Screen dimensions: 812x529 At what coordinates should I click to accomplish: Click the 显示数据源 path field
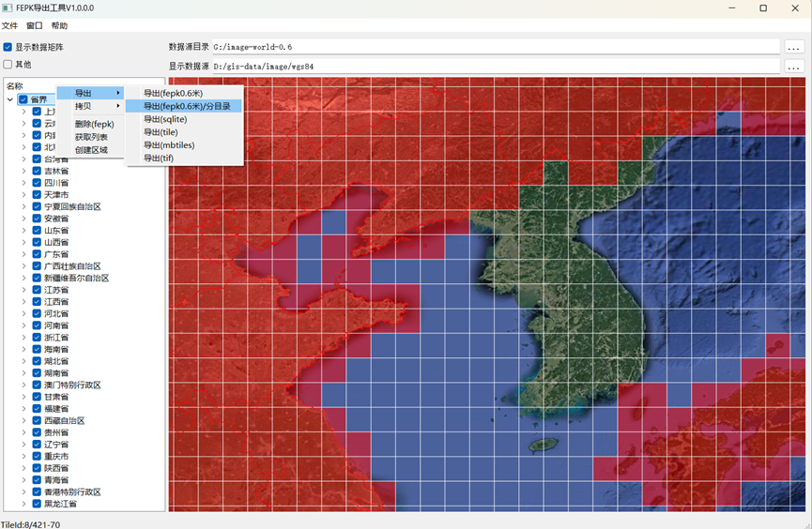[496, 67]
